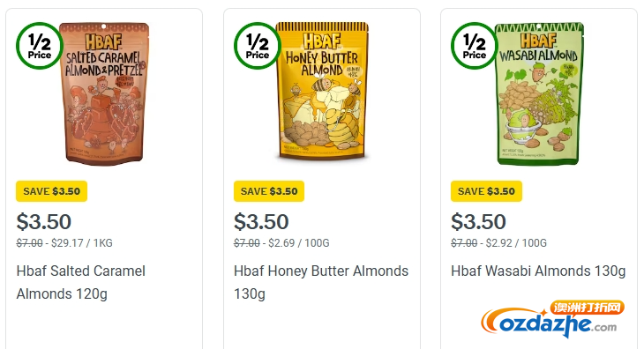The width and height of the screenshot is (644, 349).
Task: Open the Honey Butter Almond product image
Action: point(322,91)
